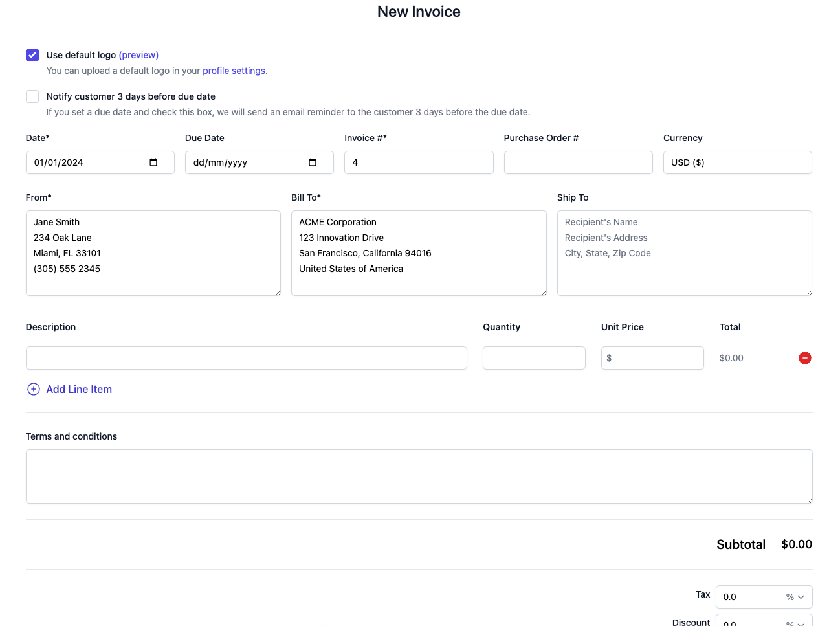Enable notify customer 3 days before due date
Image resolution: width=840 pixels, height=626 pixels.
[x=32, y=96]
